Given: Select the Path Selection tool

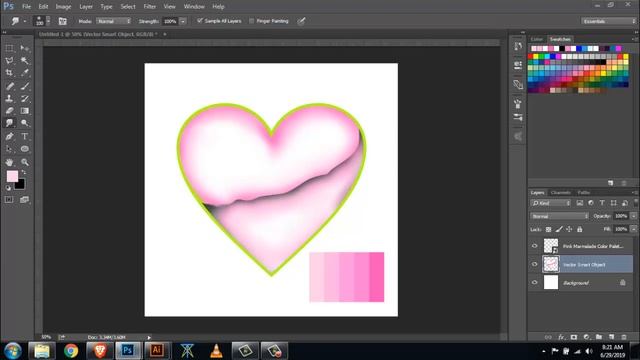Looking at the screenshot, I should tap(9, 149).
